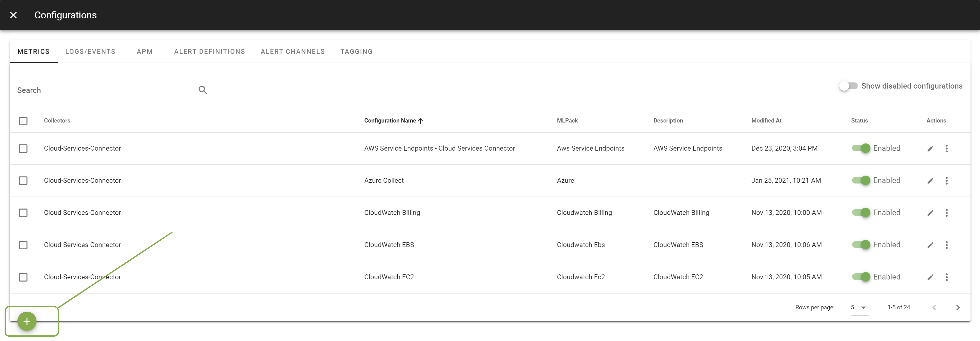Click the three-dot menu icon for AWS Service Endpoints

pos(948,149)
